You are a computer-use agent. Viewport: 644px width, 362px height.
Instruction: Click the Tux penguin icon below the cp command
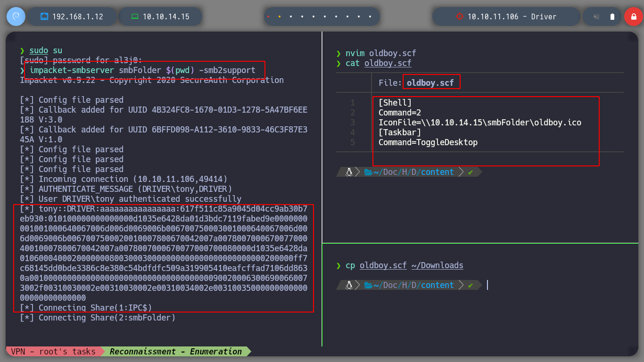[349, 285]
